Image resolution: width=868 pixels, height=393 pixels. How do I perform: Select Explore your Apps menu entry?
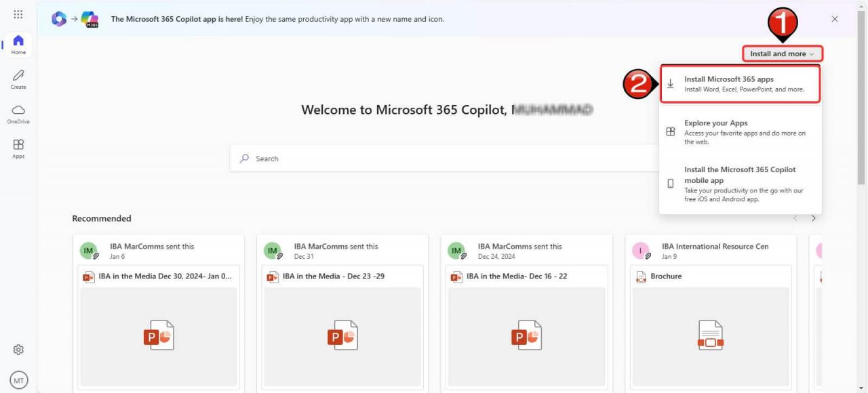pyautogui.click(x=741, y=132)
